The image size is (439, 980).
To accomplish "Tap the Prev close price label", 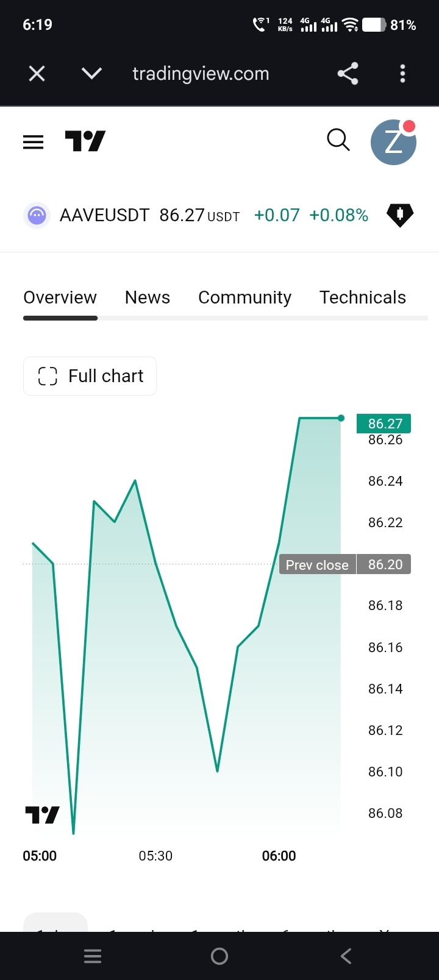I will [x=317, y=564].
